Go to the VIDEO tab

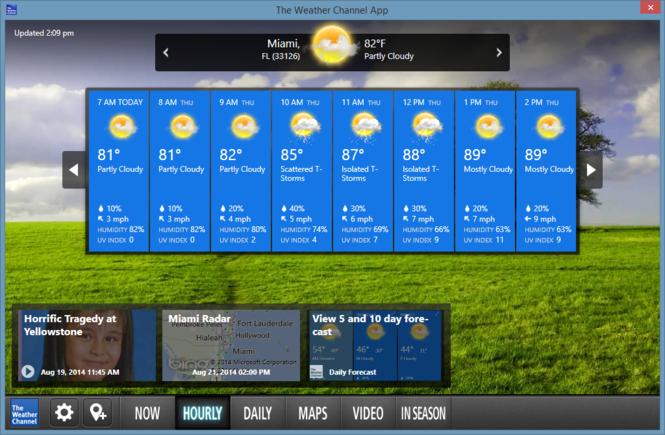click(368, 413)
